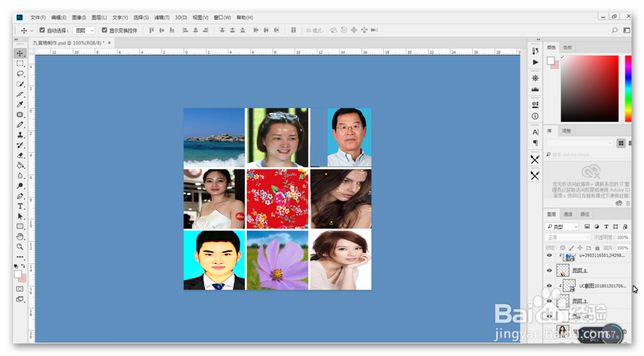Select the Zoom tool

20,247
